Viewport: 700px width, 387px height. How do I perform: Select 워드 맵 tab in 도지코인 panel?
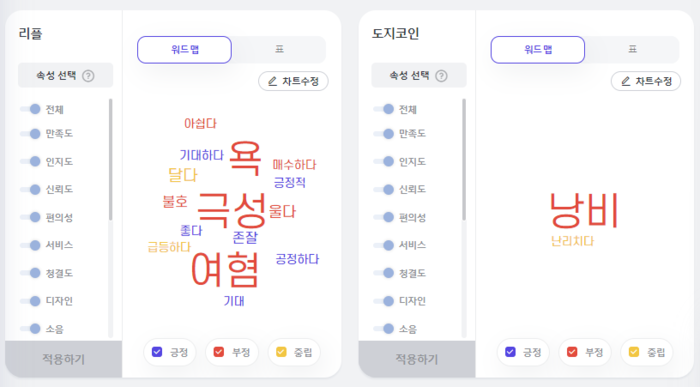[538, 50]
